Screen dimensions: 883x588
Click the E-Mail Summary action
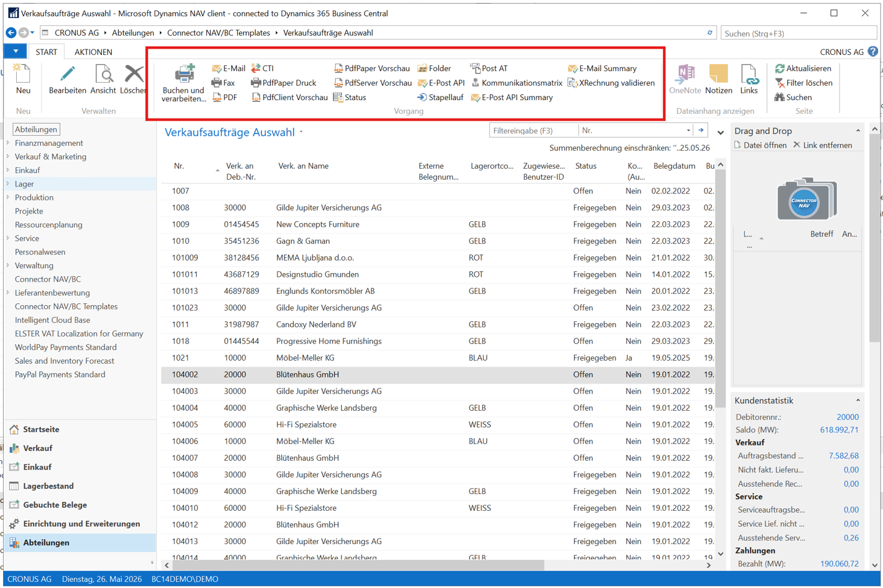point(602,69)
